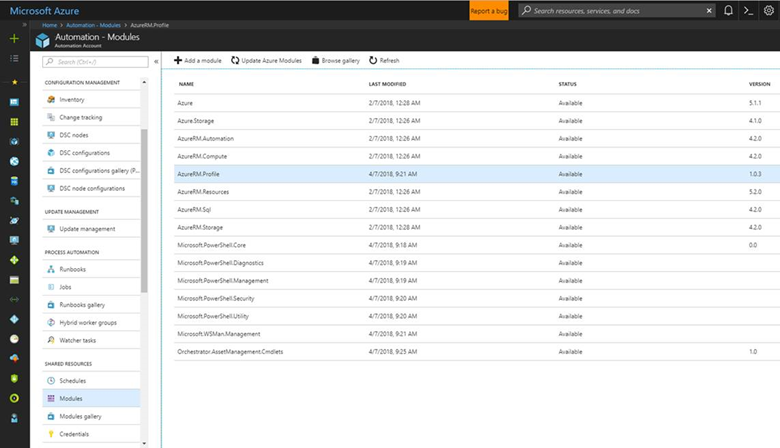Open DSC node configurations menu item

click(x=92, y=188)
